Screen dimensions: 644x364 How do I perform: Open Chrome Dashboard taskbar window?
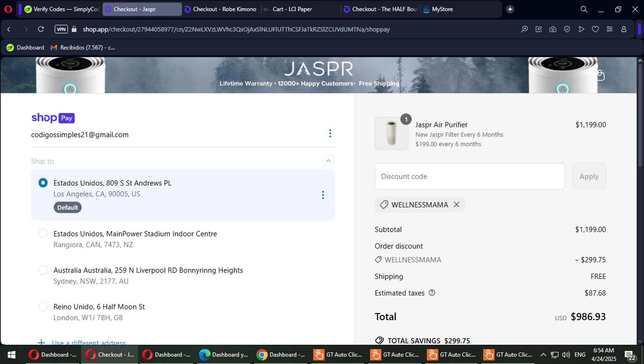tap(281, 355)
